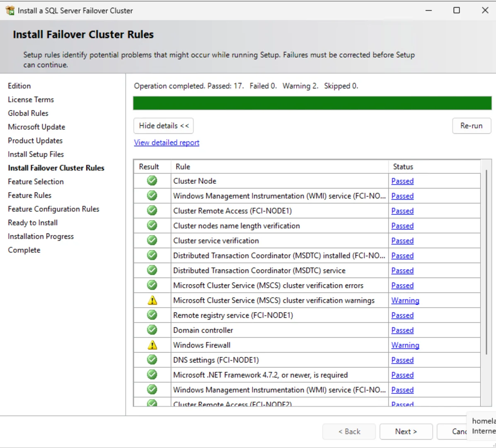The height and width of the screenshot is (448, 496).
Task: Click the rules list vertical scrollbar
Action: [x=486, y=262]
